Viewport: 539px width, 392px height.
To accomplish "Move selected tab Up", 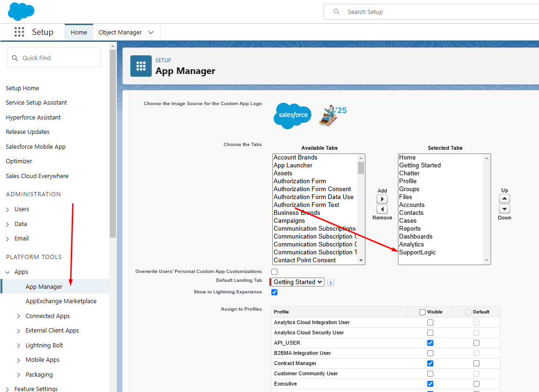I will tap(504, 199).
